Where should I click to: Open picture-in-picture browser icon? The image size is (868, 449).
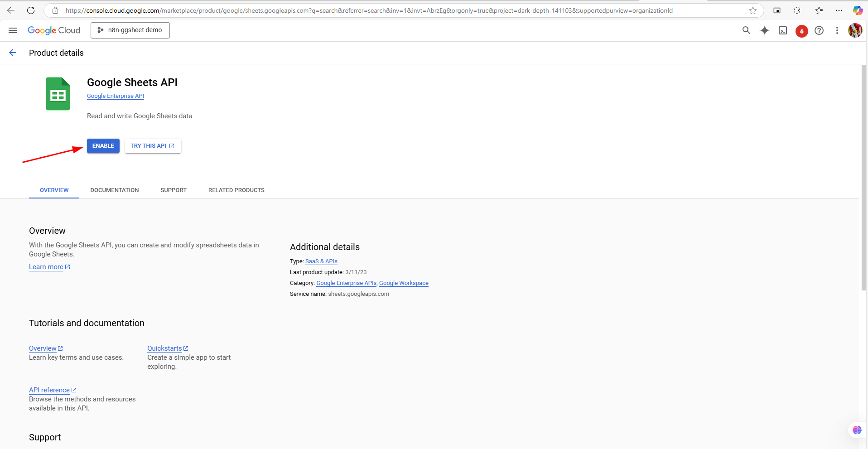[777, 10]
